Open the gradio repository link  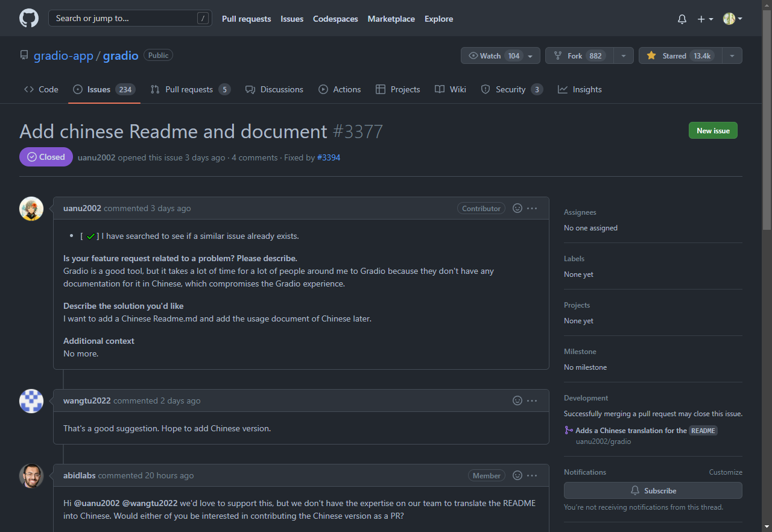click(121, 55)
